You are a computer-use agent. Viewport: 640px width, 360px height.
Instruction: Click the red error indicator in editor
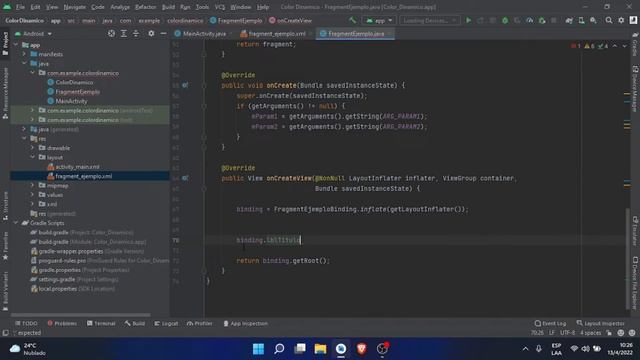(576, 46)
